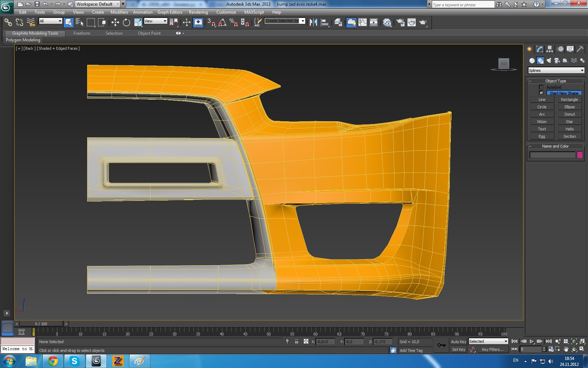Choose the Cameras category icon
Screen dimensions: 588x368
pyautogui.click(x=557, y=61)
